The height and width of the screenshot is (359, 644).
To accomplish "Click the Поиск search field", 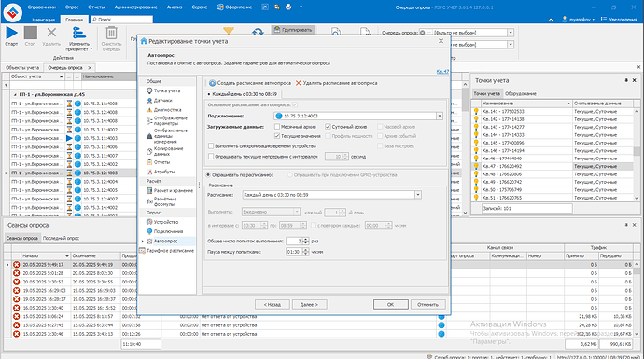I will tap(122, 20).
